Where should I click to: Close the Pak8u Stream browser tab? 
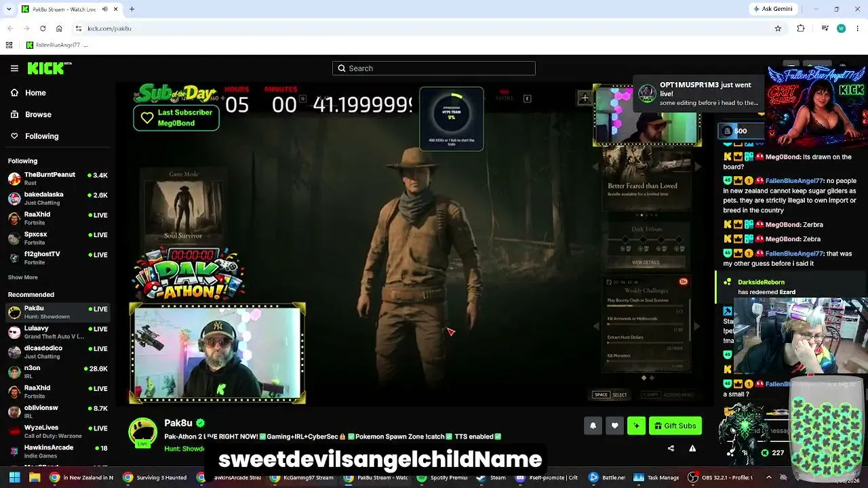pyautogui.click(x=116, y=9)
